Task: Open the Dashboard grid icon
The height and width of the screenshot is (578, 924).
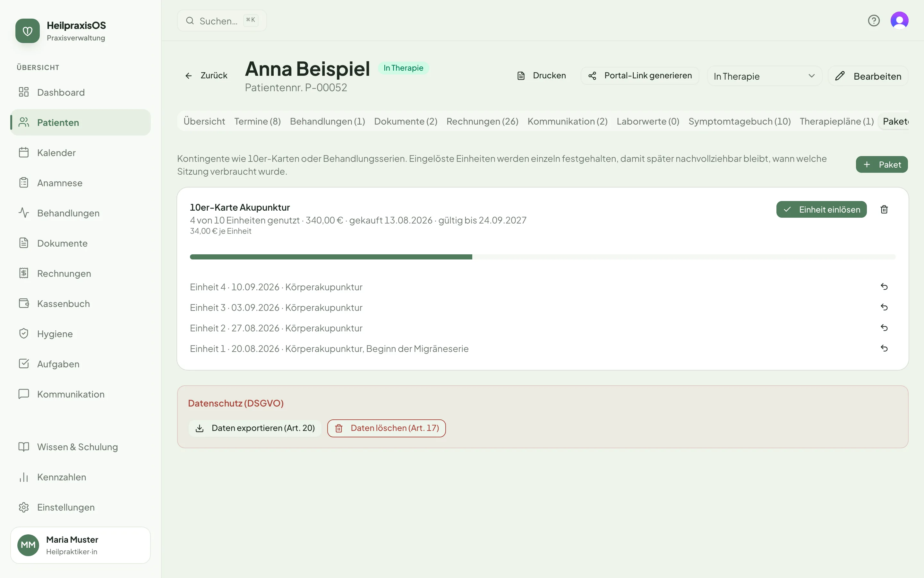Action: click(x=24, y=92)
